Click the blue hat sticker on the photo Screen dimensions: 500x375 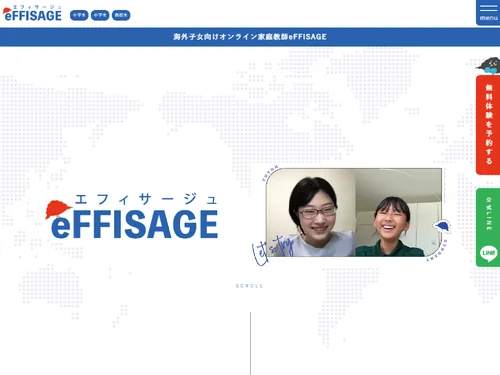point(442,226)
